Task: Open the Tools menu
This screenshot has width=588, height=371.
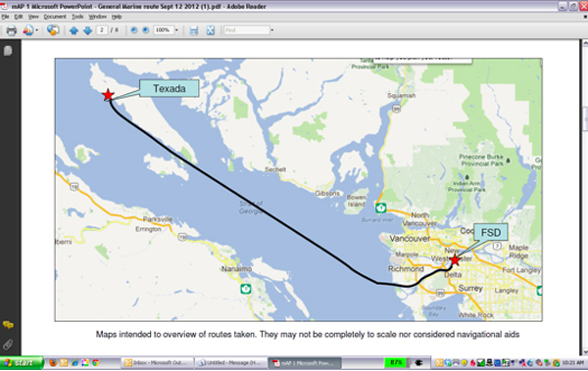Action: [77, 17]
